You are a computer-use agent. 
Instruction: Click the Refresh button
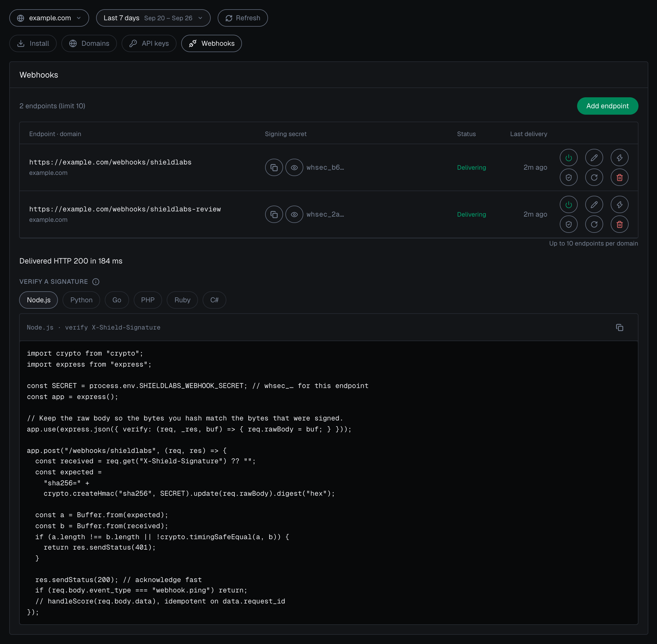click(x=243, y=18)
